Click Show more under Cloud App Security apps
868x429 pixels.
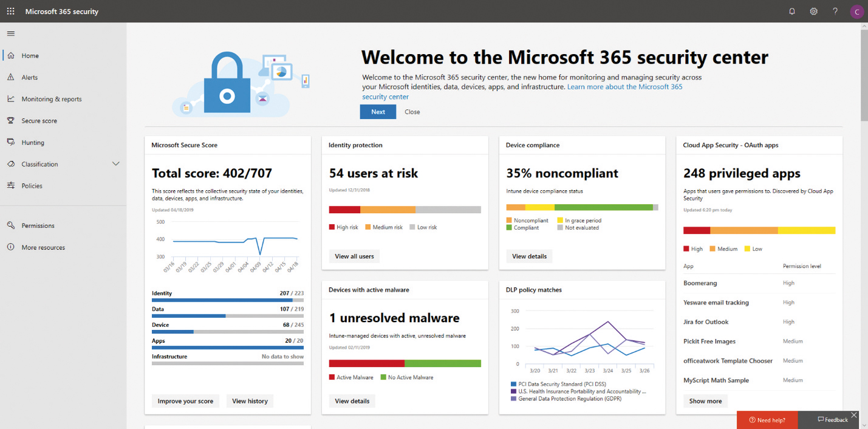pos(705,401)
